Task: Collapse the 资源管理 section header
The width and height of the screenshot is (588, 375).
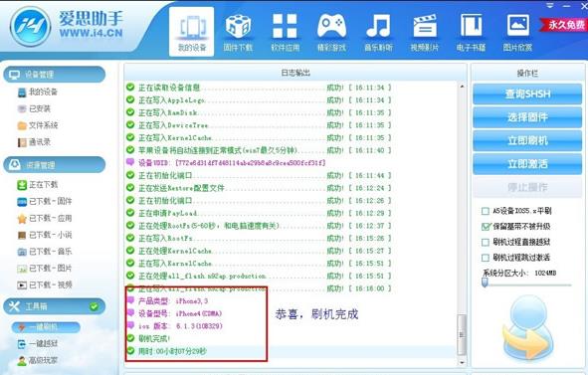Action: point(55,165)
